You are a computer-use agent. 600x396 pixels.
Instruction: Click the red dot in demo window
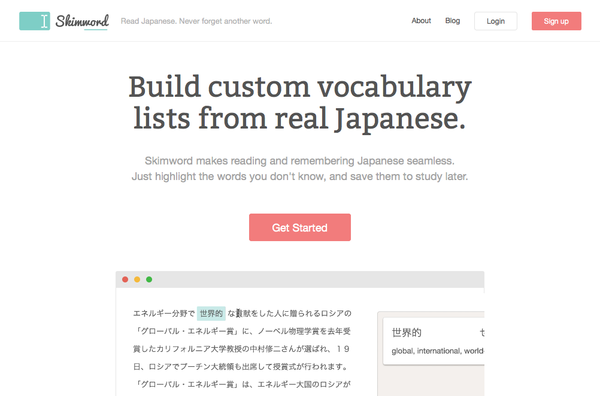coord(125,279)
